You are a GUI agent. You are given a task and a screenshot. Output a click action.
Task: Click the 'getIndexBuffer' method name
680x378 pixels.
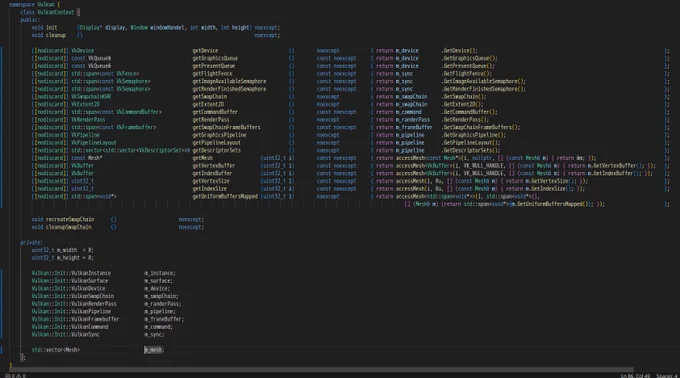coord(212,173)
